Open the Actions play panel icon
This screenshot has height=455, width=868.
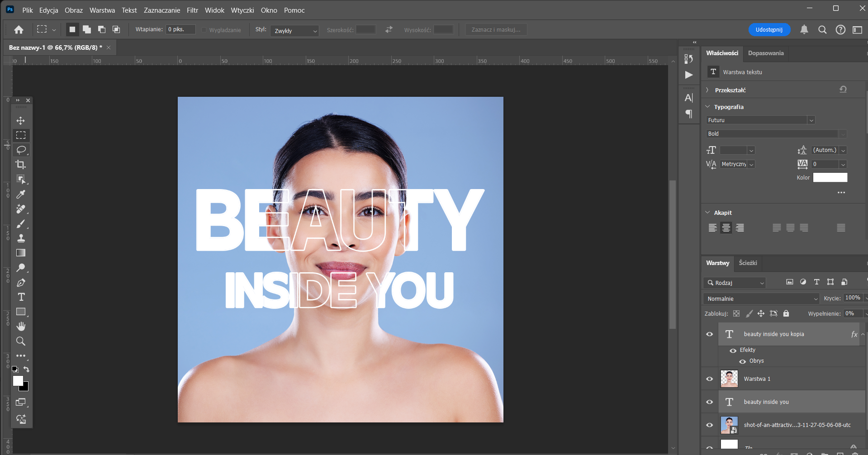click(x=688, y=75)
